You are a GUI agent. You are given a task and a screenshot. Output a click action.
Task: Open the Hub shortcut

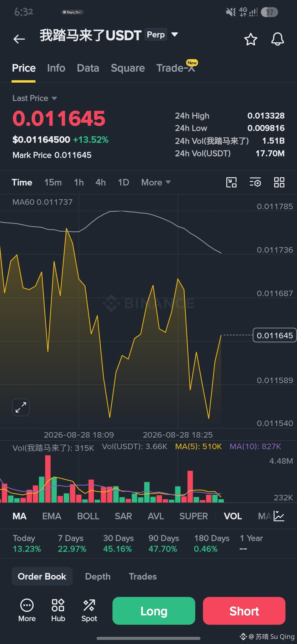(58, 610)
